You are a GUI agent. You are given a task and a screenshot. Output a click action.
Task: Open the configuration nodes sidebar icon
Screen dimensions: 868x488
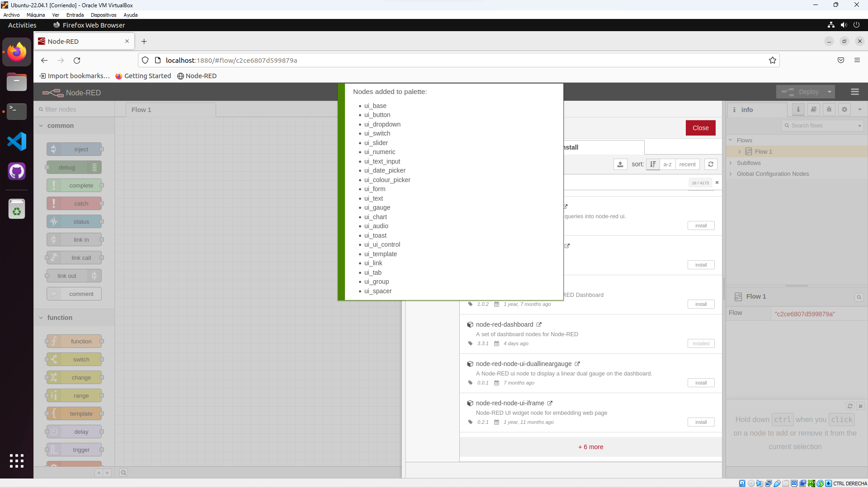(x=844, y=109)
